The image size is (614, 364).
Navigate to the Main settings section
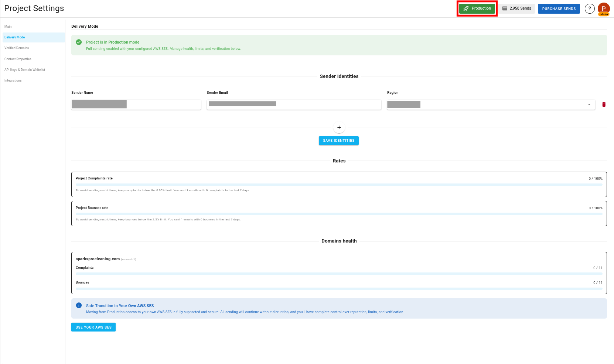[x=8, y=26]
